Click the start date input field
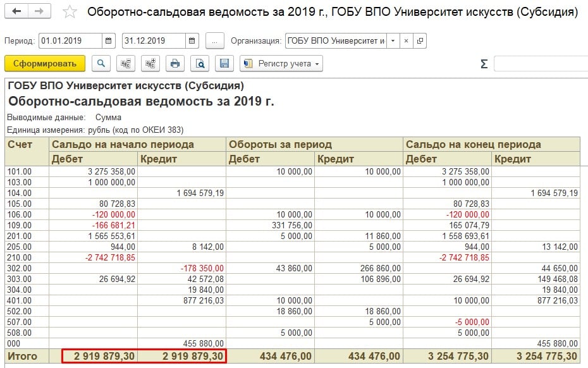Viewport: 588px width, 368px height. pos(70,41)
